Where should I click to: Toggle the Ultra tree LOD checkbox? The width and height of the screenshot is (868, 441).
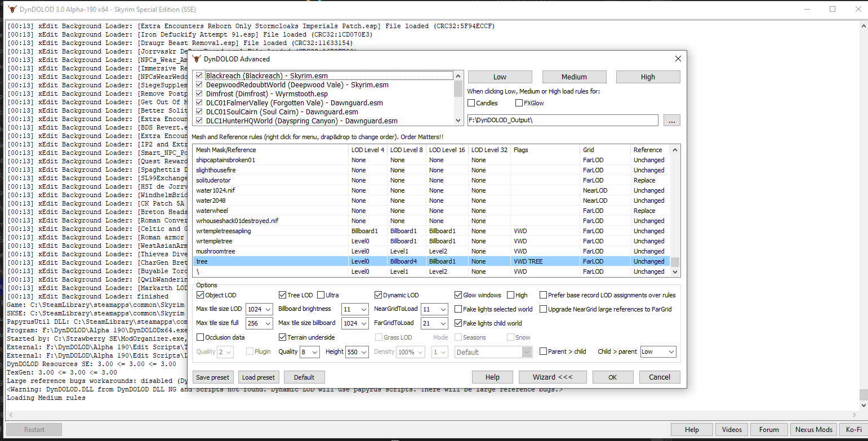point(321,295)
